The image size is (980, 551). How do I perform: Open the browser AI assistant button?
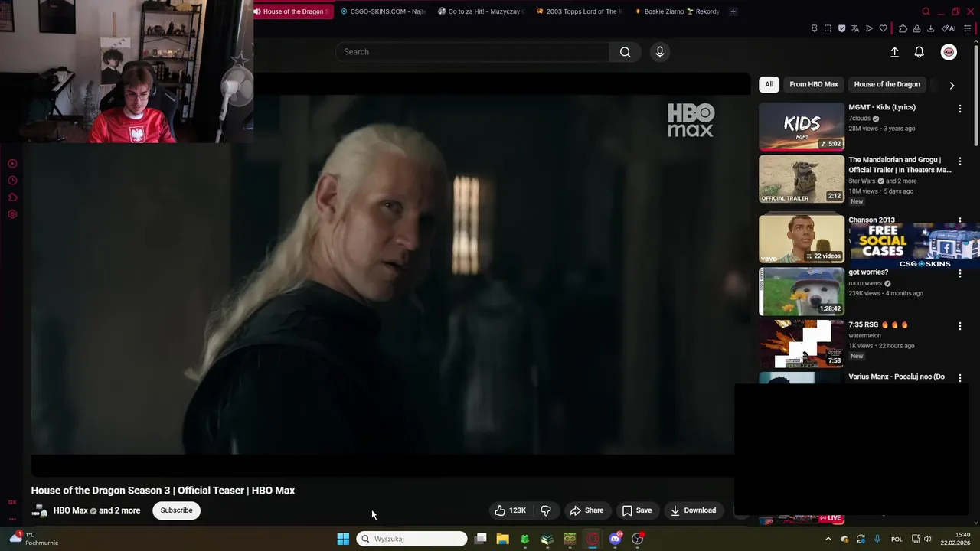coord(949,28)
